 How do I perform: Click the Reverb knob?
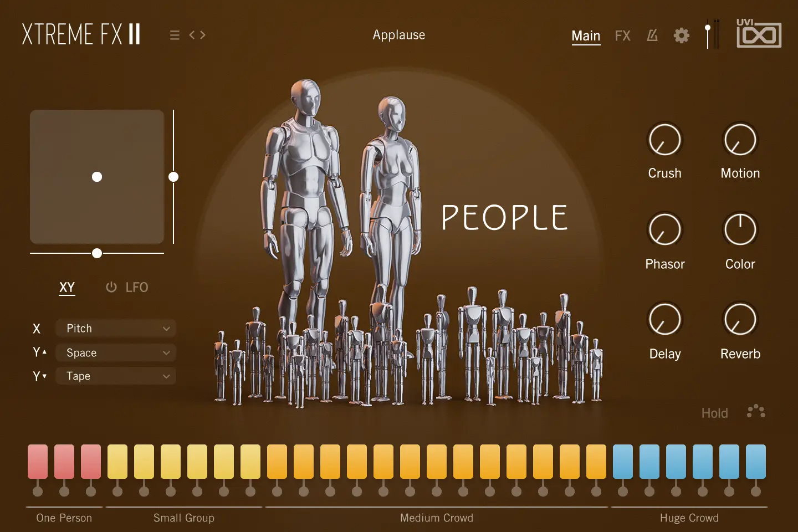pyautogui.click(x=740, y=319)
